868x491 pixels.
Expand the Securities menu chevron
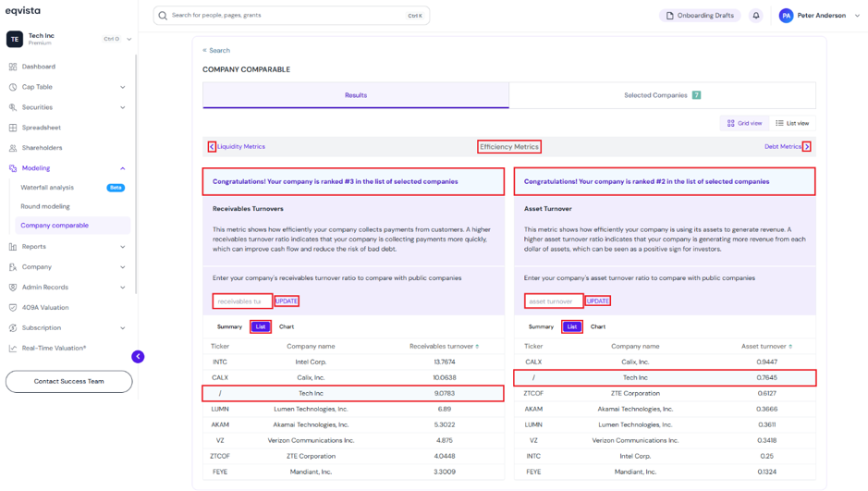122,107
